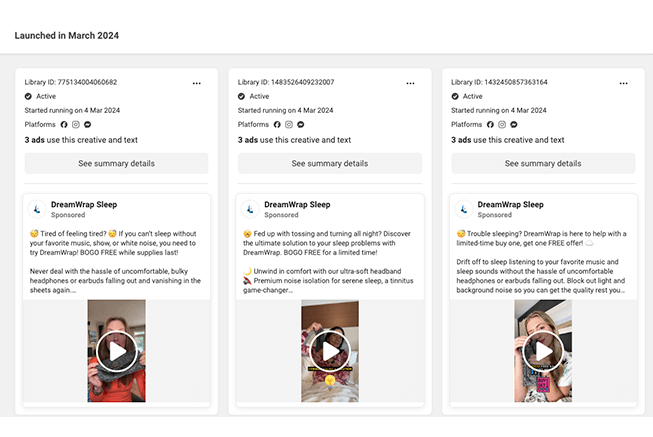
Task: Click See summary details on first ad
Action: (x=116, y=163)
